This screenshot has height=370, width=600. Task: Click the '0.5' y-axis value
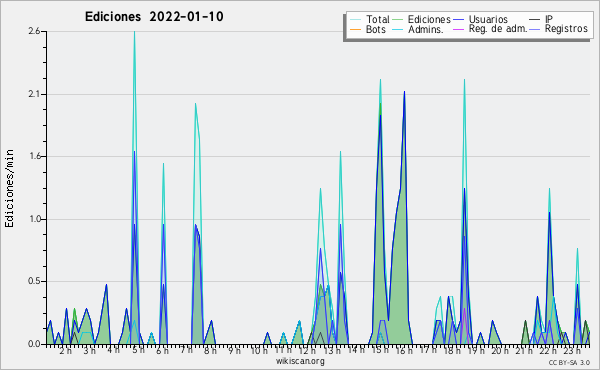point(34,281)
